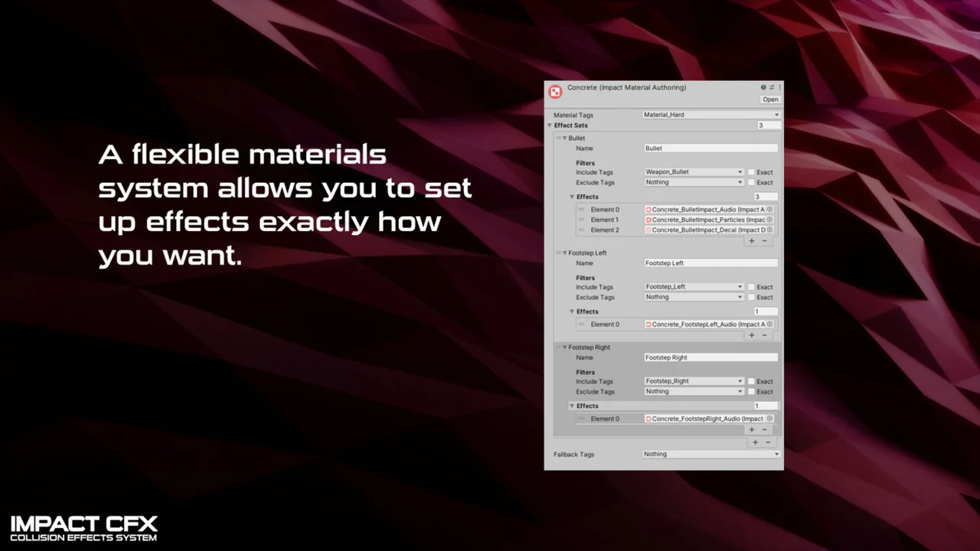Click the object picker for Concrete_BulletImpact_Decal
Image resolution: width=980 pixels, height=551 pixels.
point(769,230)
